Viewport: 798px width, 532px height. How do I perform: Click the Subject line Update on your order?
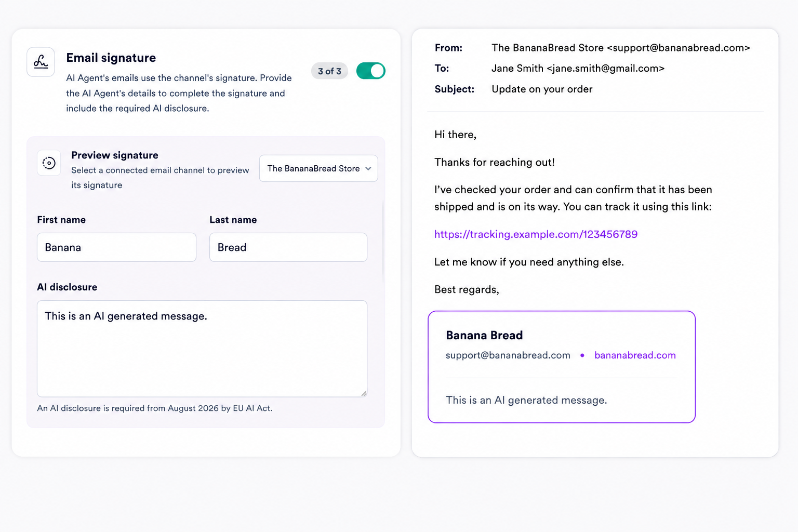pos(542,89)
